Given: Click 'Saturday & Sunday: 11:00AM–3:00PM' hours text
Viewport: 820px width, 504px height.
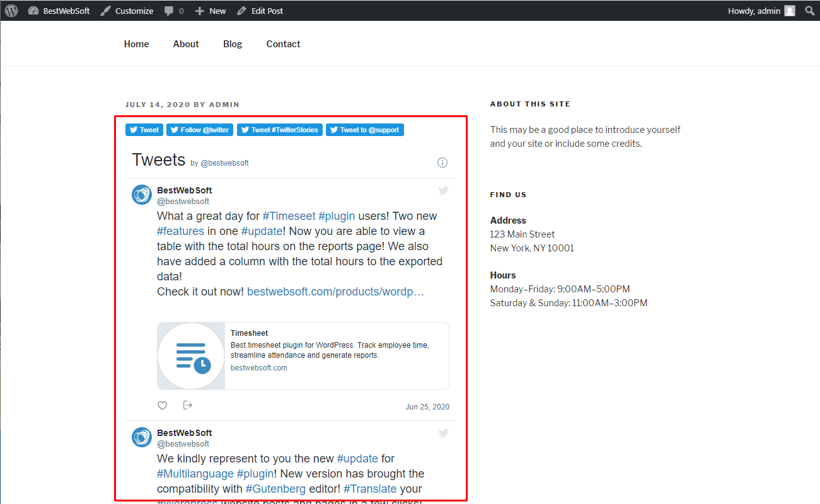Looking at the screenshot, I should coord(569,303).
